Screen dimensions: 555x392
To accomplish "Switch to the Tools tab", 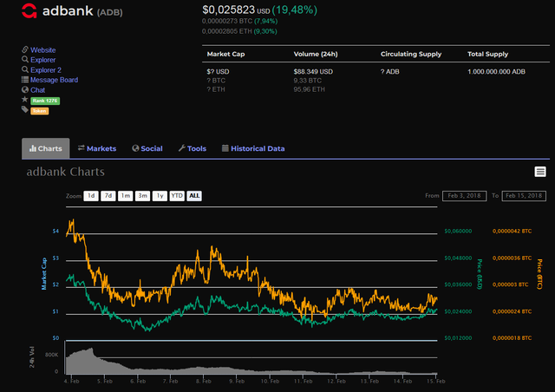I will [x=193, y=148].
